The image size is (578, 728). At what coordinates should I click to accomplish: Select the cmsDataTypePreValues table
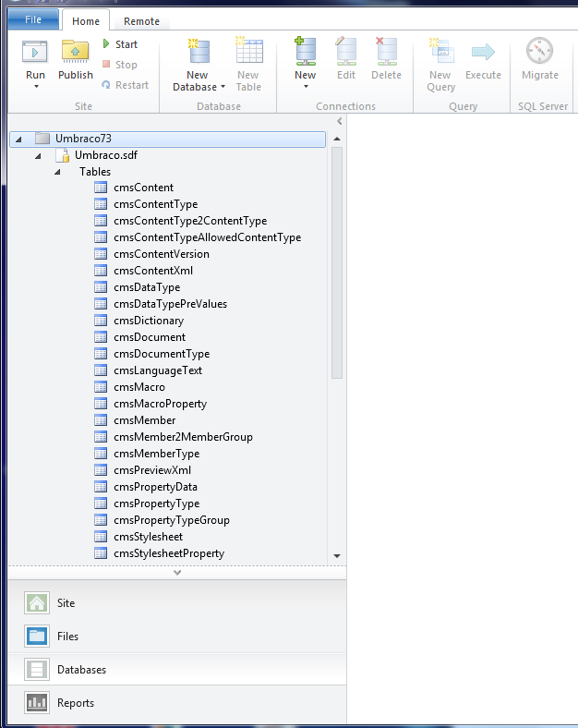(170, 304)
